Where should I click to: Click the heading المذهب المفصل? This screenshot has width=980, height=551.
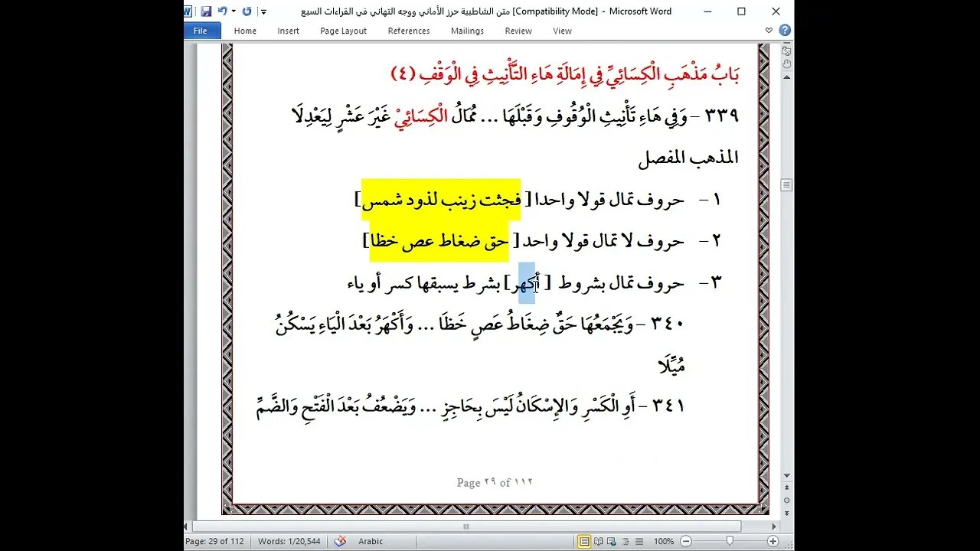pyautogui.click(x=688, y=157)
